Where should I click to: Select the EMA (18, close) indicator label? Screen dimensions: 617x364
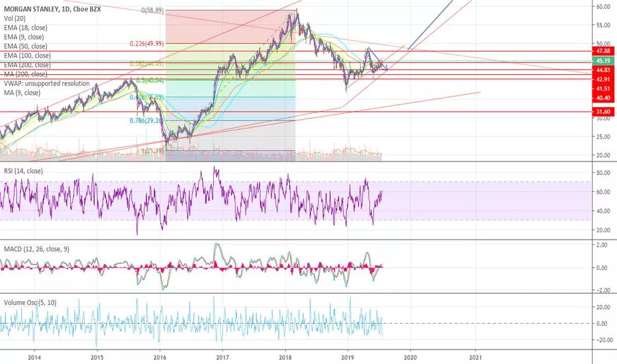click(x=26, y=28)
